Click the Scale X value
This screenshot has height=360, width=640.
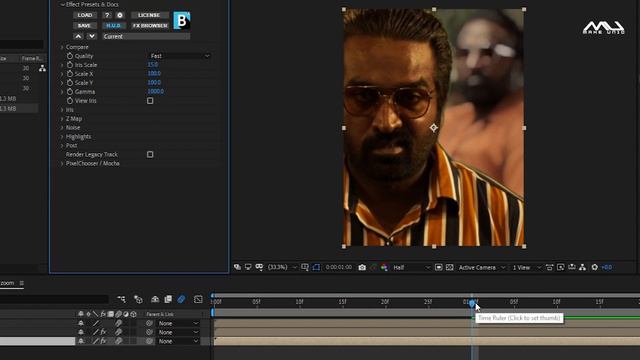[x=154, y=73]
